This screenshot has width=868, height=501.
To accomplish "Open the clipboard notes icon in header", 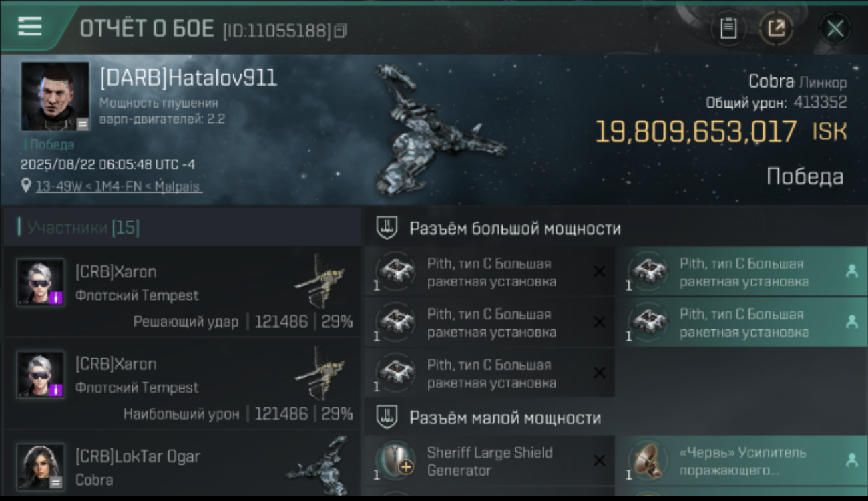I will tap(728, 29).
